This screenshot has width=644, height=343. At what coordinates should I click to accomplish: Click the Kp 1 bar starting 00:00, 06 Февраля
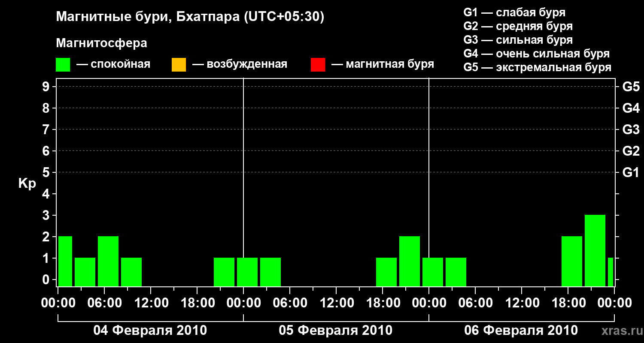(x=433, y=272)
